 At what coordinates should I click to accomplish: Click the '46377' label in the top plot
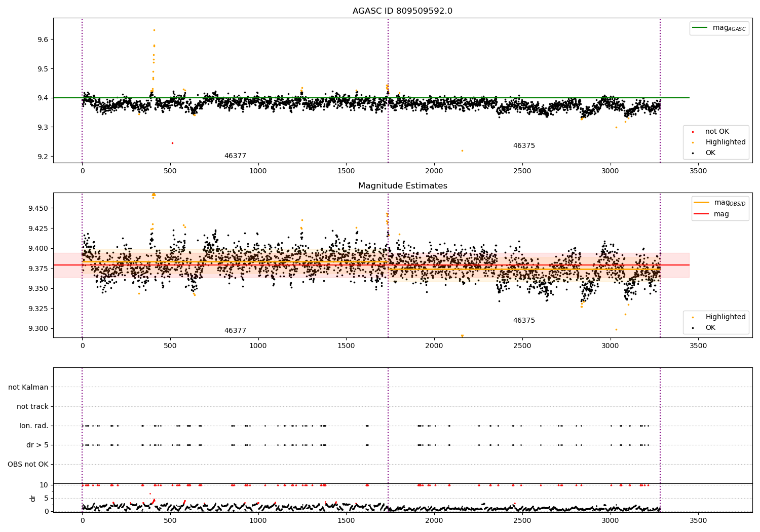point(235,156)
